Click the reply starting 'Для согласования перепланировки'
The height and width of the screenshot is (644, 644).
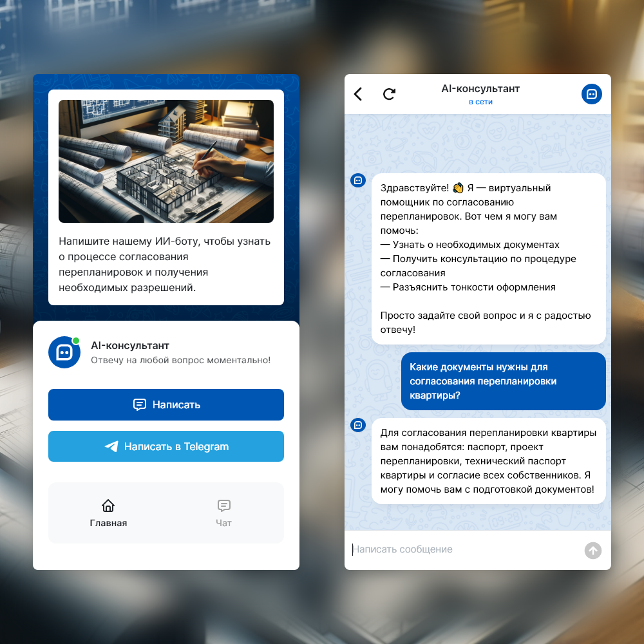click(x=488, y=461)
